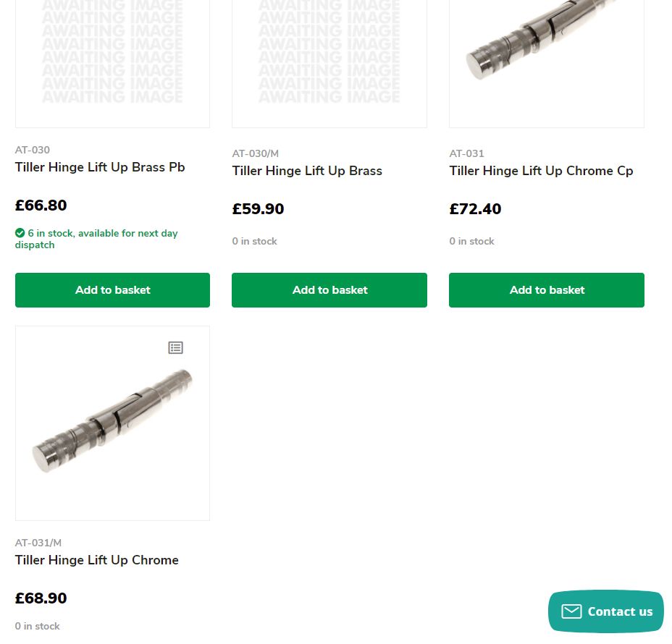
Task: Add Tiller Hinge Lift Up Chrome Cp to basket
Action: pos(547,289)
